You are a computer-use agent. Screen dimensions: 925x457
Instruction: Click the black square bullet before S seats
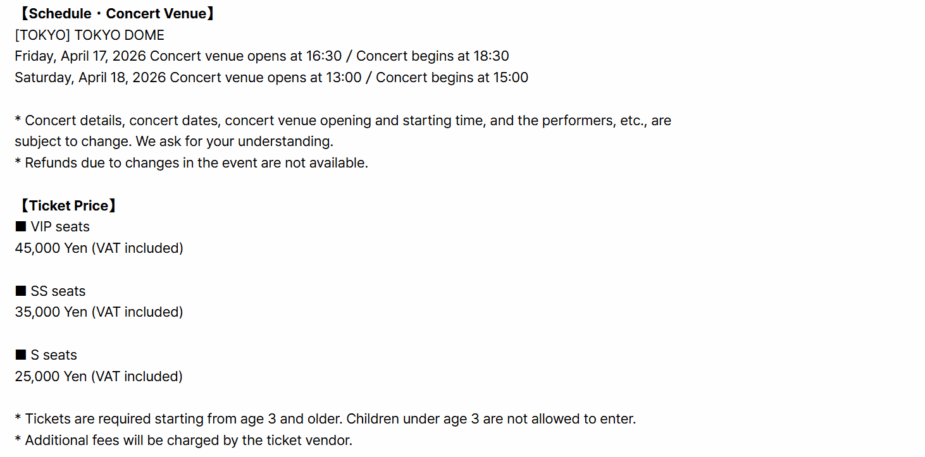20,355
